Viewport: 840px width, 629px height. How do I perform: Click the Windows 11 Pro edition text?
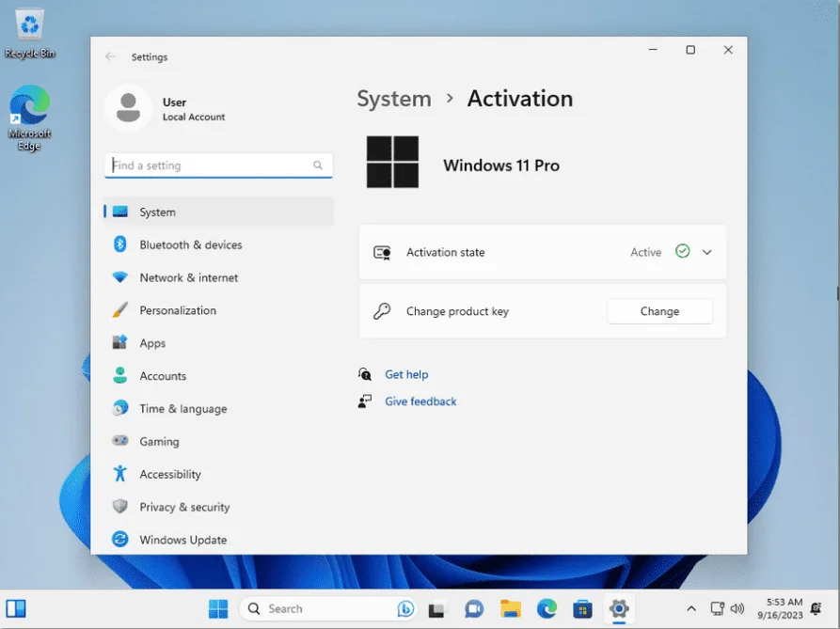point(500,165)
